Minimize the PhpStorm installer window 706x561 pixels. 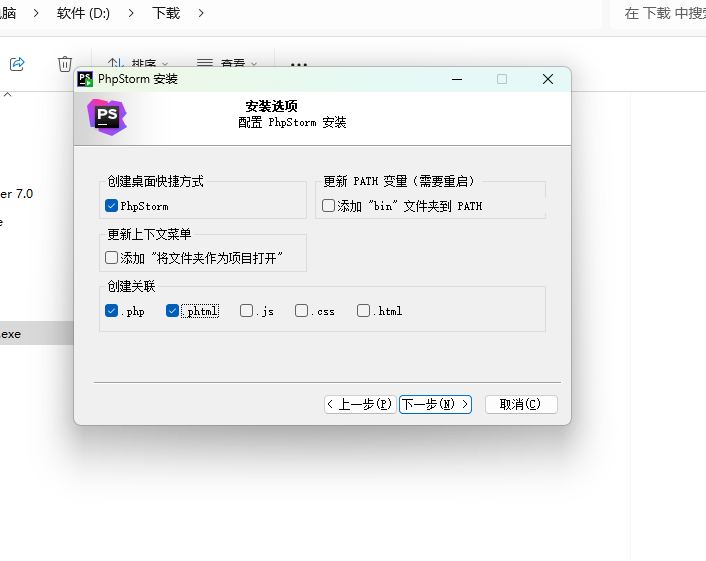pos(457,79)
